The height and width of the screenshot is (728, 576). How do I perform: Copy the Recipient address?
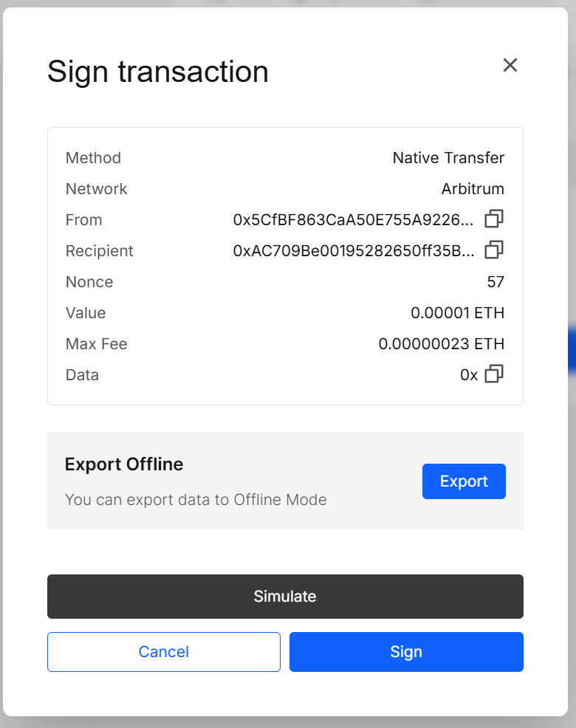click(493, 250)
